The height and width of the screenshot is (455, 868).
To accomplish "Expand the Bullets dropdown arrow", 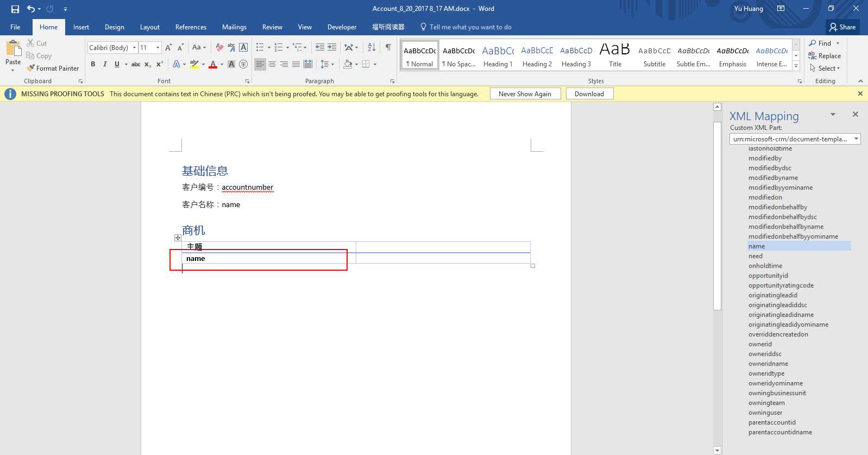I will point(269,47).
